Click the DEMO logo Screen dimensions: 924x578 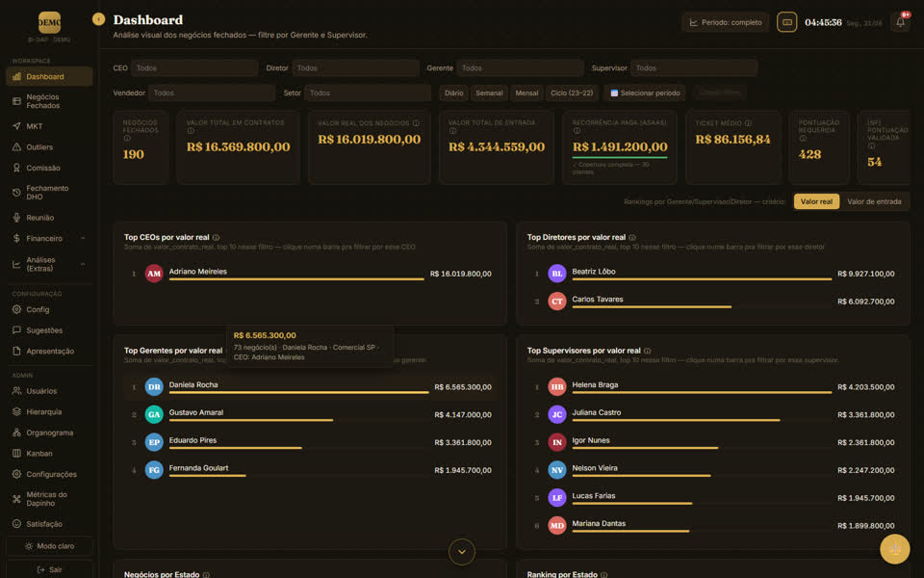[x=49, y=22]
